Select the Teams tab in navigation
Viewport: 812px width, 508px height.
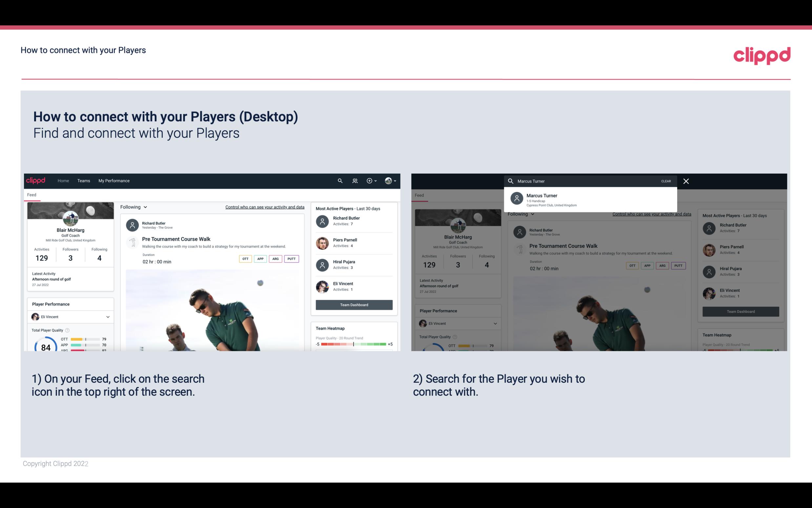point(84,180)
